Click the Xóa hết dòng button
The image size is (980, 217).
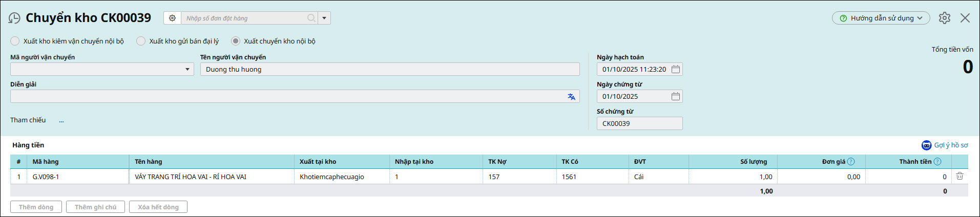[x=158, y=207]
